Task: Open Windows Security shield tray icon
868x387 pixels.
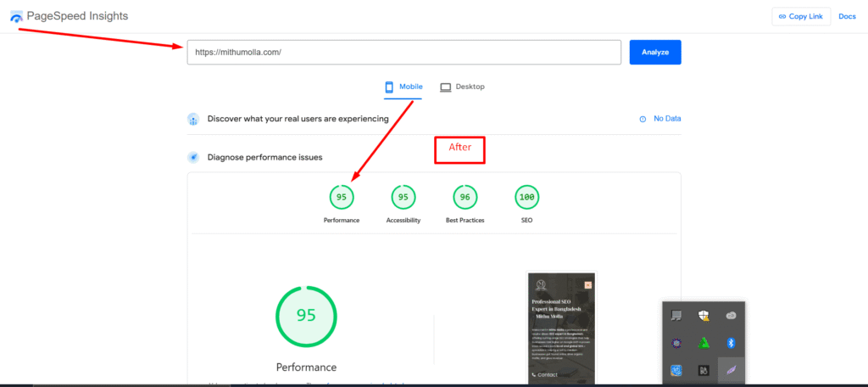Action: pos(703,316)
